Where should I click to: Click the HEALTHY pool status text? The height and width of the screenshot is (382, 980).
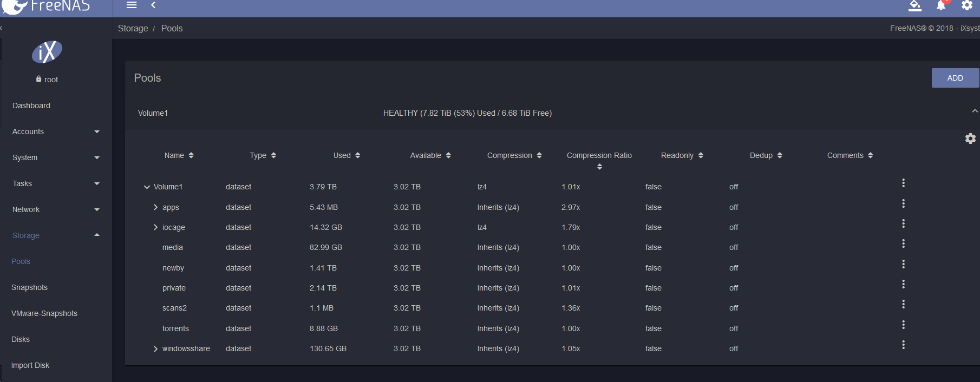click(x=467, y=113)
